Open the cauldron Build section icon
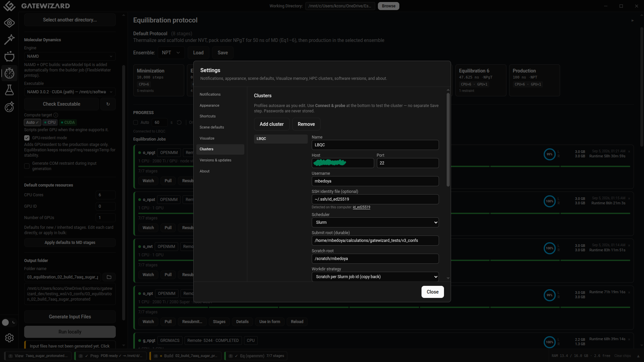Viewport: 644px width, 362px height. [x=9, y=56]
